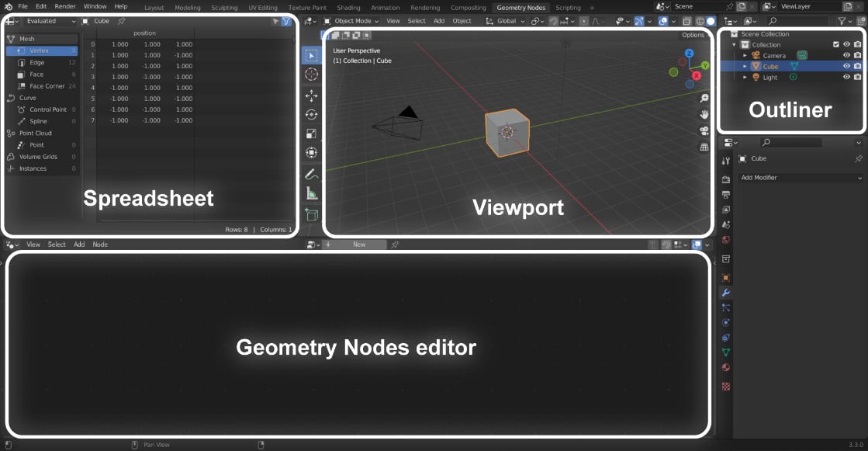Open the Render properties tab

coord(726,179)
